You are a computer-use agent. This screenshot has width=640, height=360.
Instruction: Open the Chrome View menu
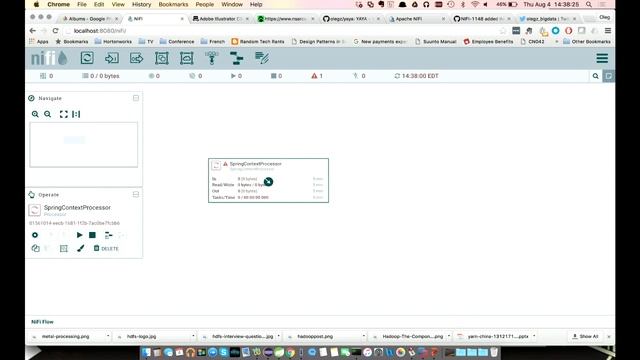tap(118, 4)
